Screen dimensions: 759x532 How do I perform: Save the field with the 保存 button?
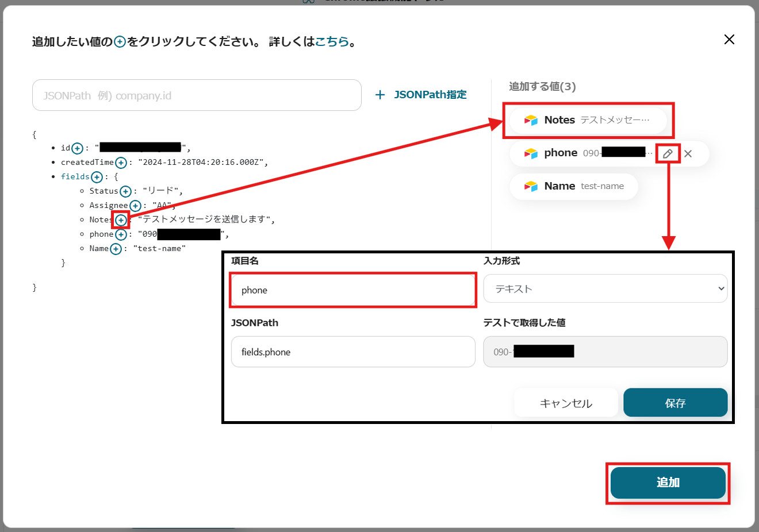point(676,403)
